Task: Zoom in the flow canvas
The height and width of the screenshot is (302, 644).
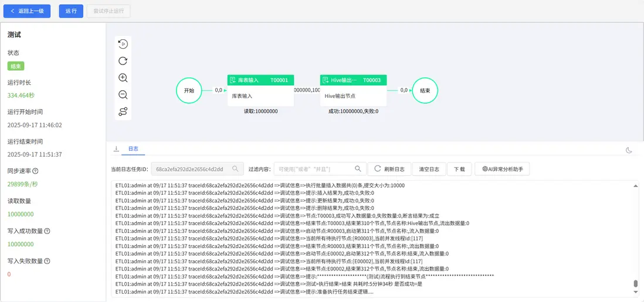Action: [x=123, y=78]
